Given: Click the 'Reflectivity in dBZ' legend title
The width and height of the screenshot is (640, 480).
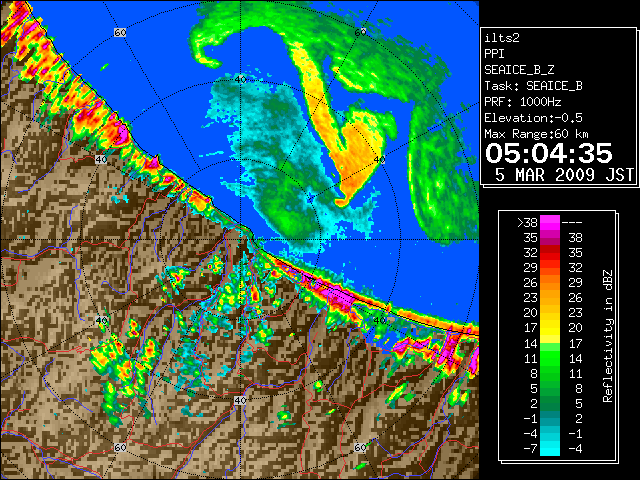Looking at the screenshot, I should (x=608, y=336).
